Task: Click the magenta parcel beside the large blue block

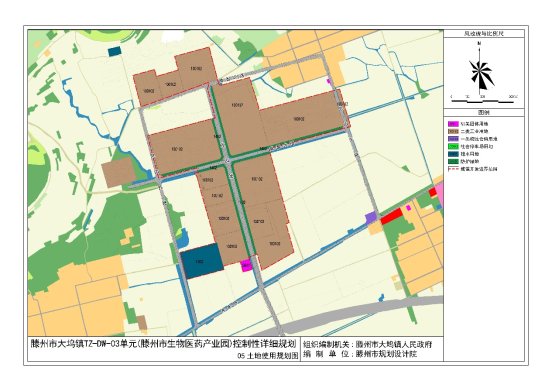Action: (247, 265)
